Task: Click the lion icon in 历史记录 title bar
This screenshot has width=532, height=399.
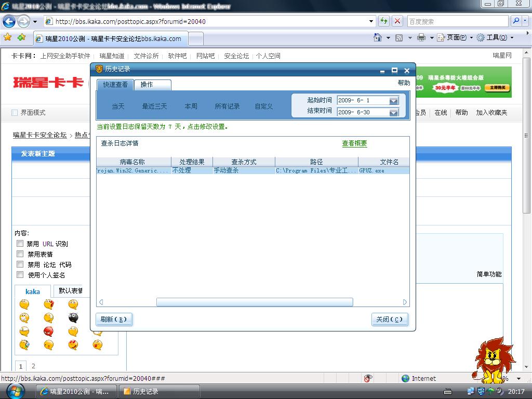Action: coord(99,69)
